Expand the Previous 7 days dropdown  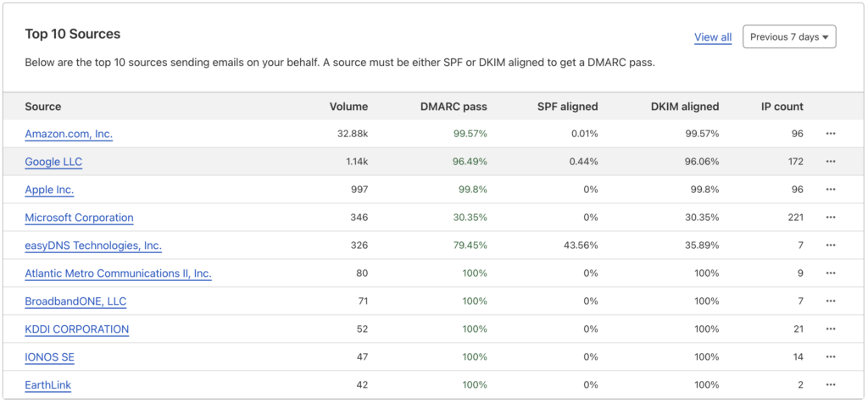click(789, 37)
